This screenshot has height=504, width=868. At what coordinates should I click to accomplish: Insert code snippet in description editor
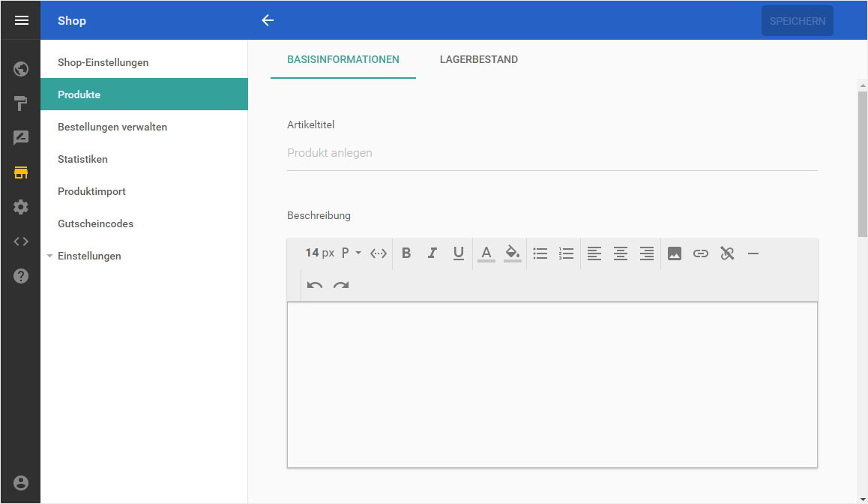point(379,253)
